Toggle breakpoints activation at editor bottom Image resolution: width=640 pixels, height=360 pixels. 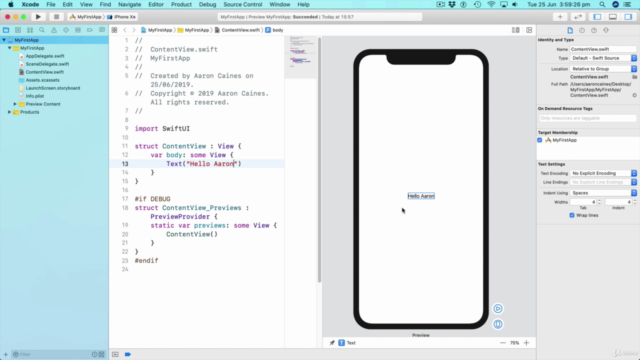128,354
